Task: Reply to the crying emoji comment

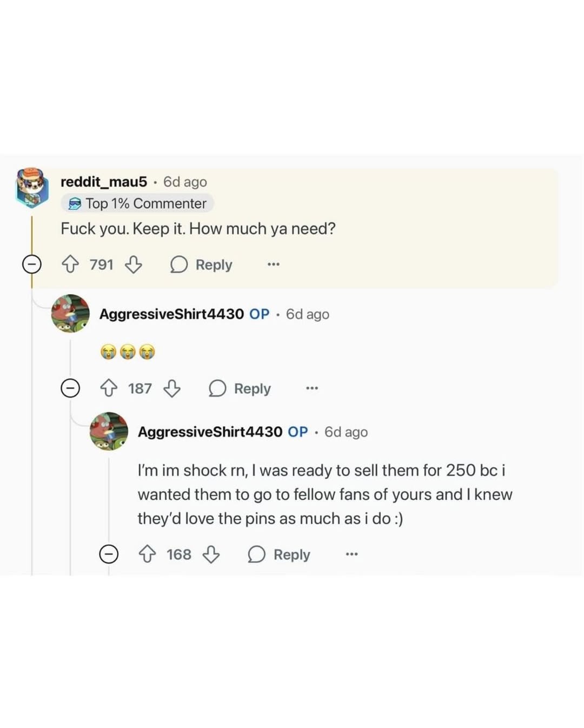Action: coord(240,388)
